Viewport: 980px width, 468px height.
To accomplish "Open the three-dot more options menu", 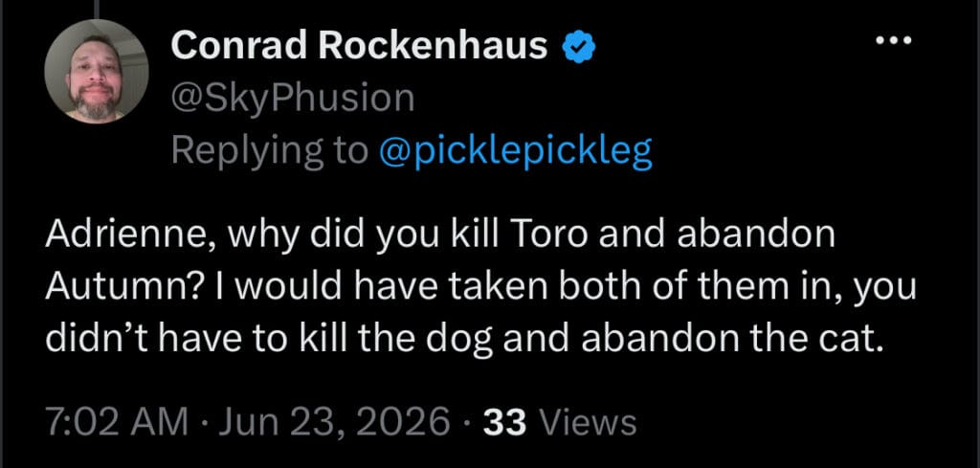I will pos(893,41).
